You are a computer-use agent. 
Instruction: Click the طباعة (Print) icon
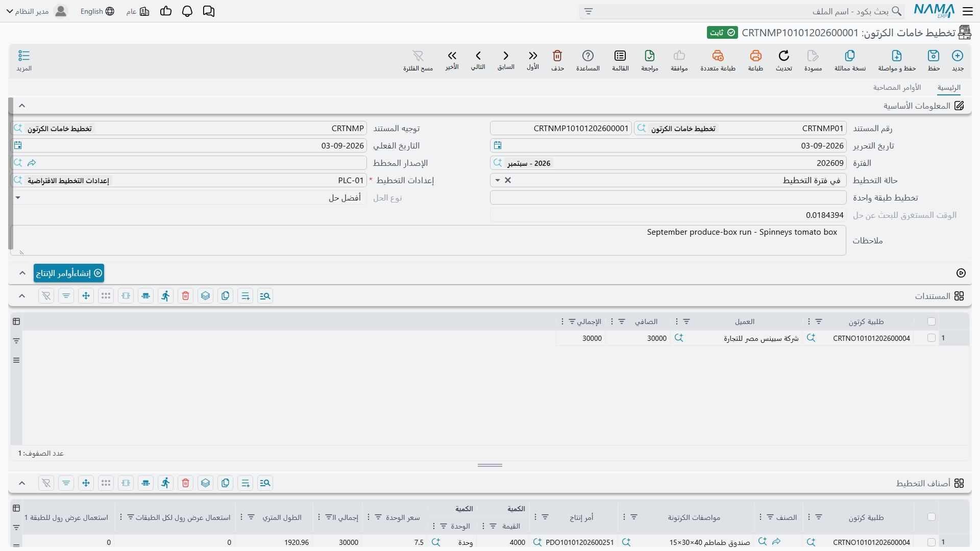755,56
